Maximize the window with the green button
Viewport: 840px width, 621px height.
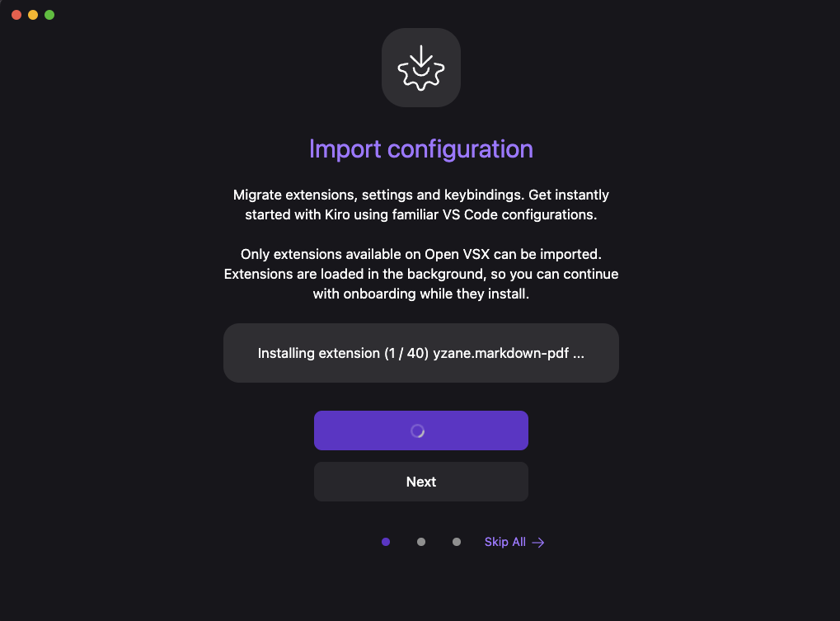[49, 15]
